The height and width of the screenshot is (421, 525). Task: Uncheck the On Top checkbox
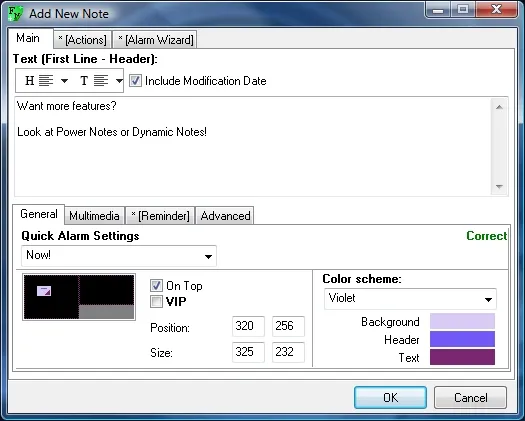coord(156,285)
